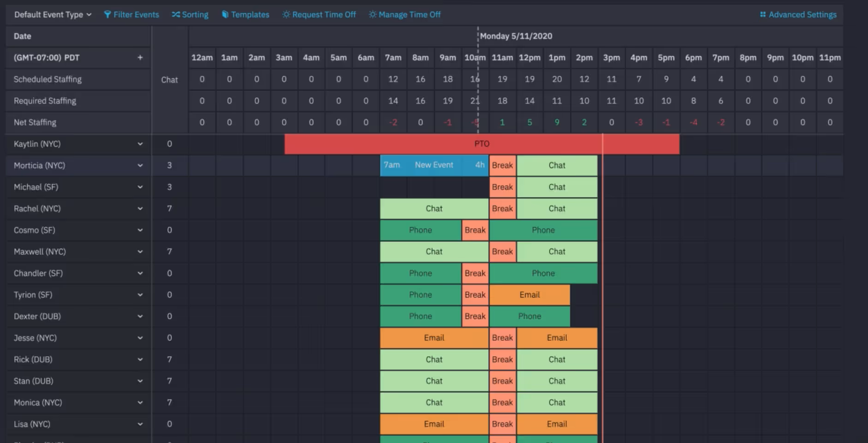
Task: Expand Chandler (SF) row chevron
Action: click(140, 273)
